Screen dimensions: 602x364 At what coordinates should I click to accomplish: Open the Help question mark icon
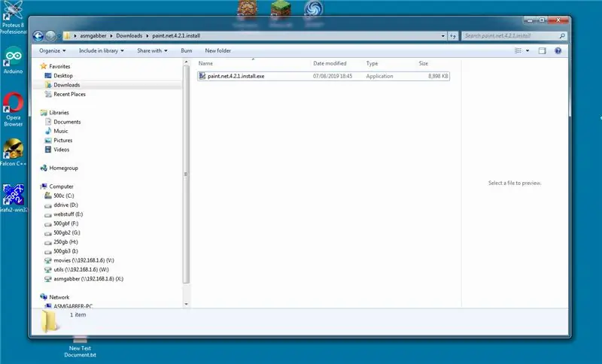(x=558, y=50)
